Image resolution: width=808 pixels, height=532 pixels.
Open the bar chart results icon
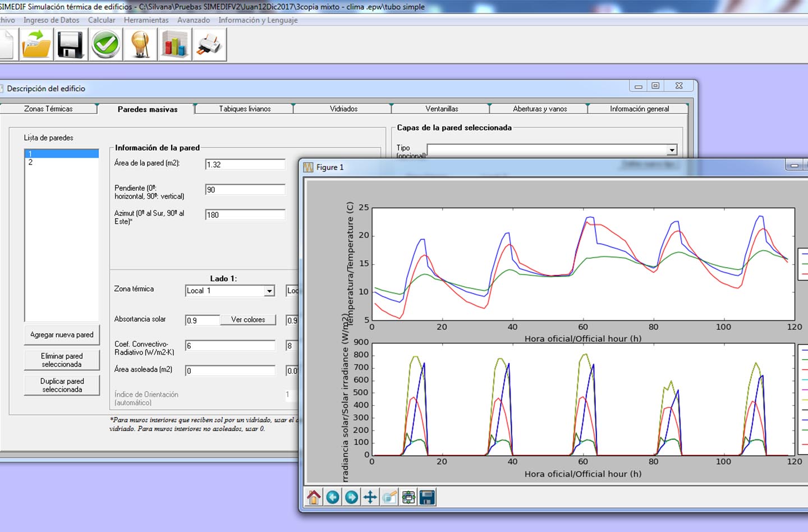(x=175, y=44)
